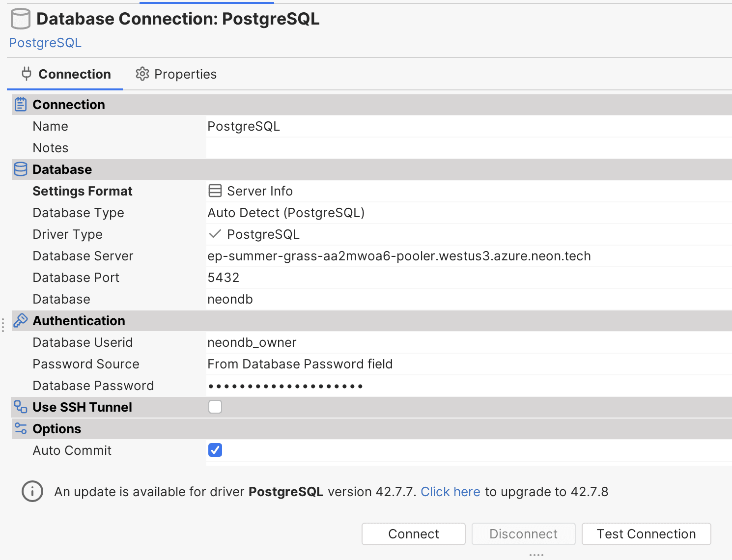The height and width of the screenshot is (560, 732).
Task: Click the SSH tunnel nodes icon beside Use SSH Tunnel
Action: point(20,407)
